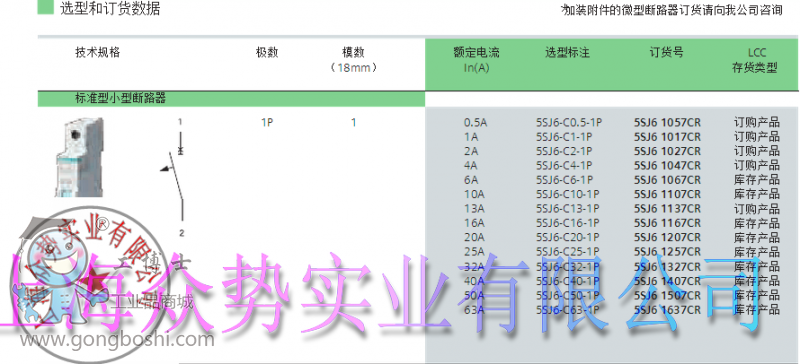
Task: Click 库存产品 in the 63A row
Action: 757,309
